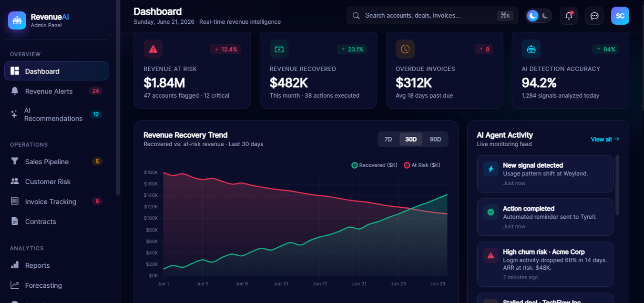Click the cash icon on Revenue Recovered card

tap(279, 49)
